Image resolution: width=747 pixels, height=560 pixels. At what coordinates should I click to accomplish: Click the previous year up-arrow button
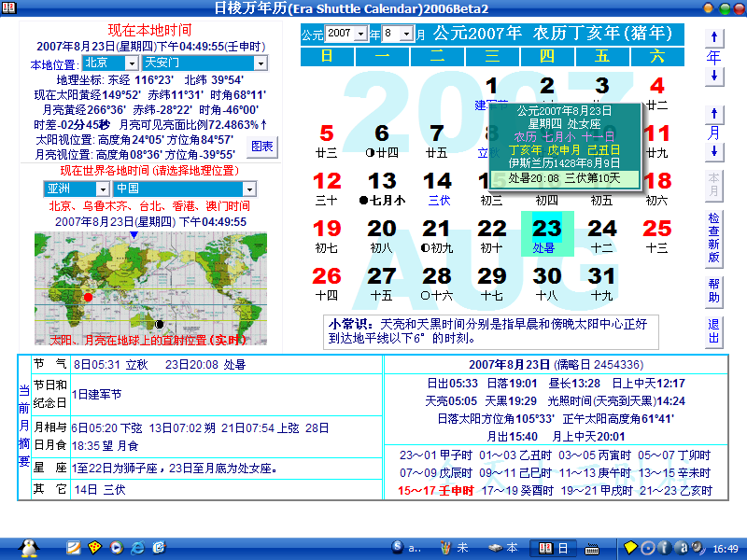714,37
